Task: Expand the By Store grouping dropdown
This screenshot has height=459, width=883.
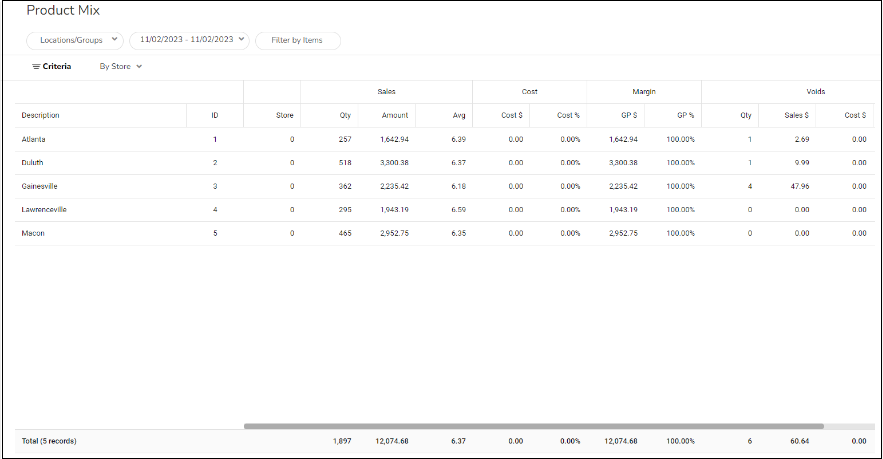Action: [x=120, y=67]
